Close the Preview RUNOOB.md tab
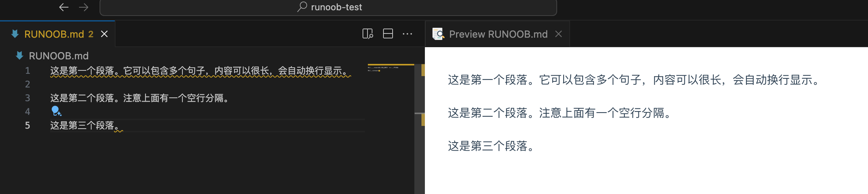 coord(558,34)
